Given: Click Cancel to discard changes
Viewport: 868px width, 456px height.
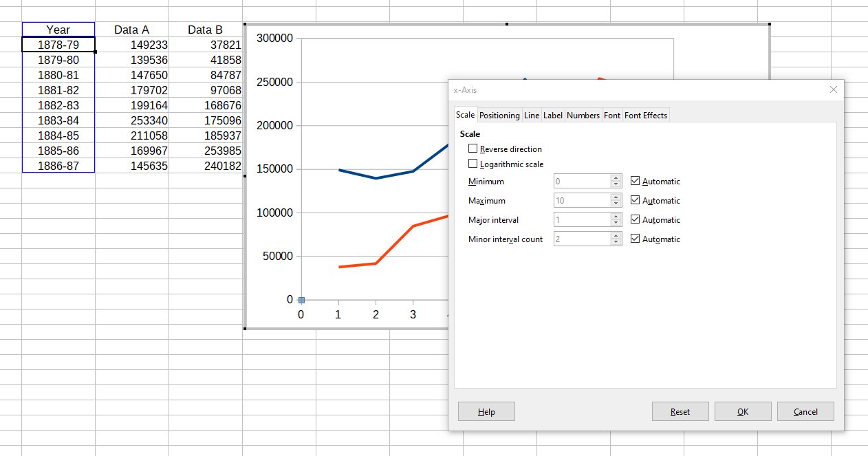Looking at the screenshot, I should 805,411.
